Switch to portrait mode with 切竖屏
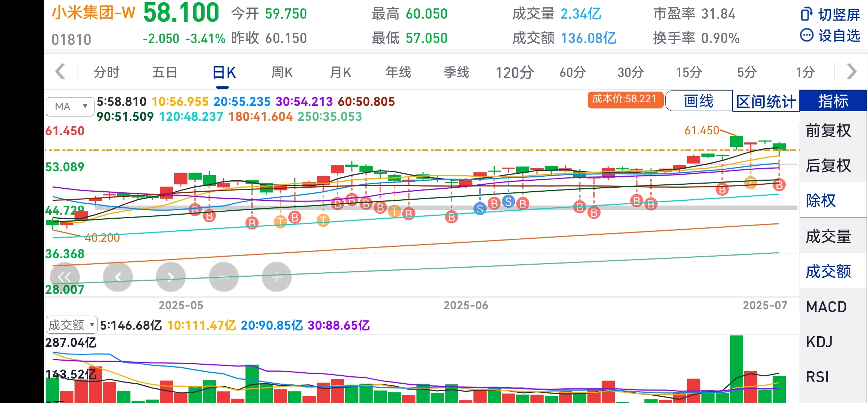Image resolution: width=868 pixels, height=403 pixels. tap(830, 15)
